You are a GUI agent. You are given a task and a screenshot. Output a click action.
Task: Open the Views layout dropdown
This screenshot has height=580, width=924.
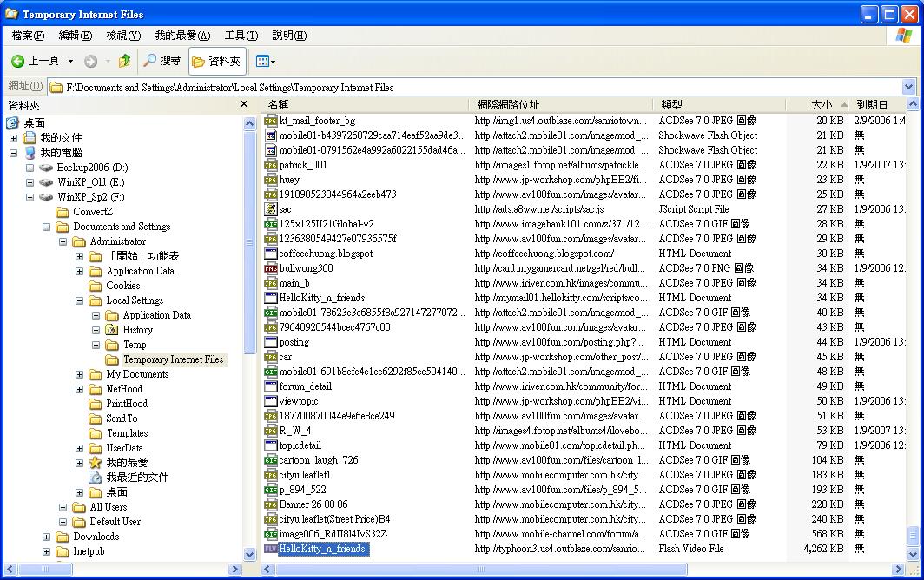click(266, 61)
